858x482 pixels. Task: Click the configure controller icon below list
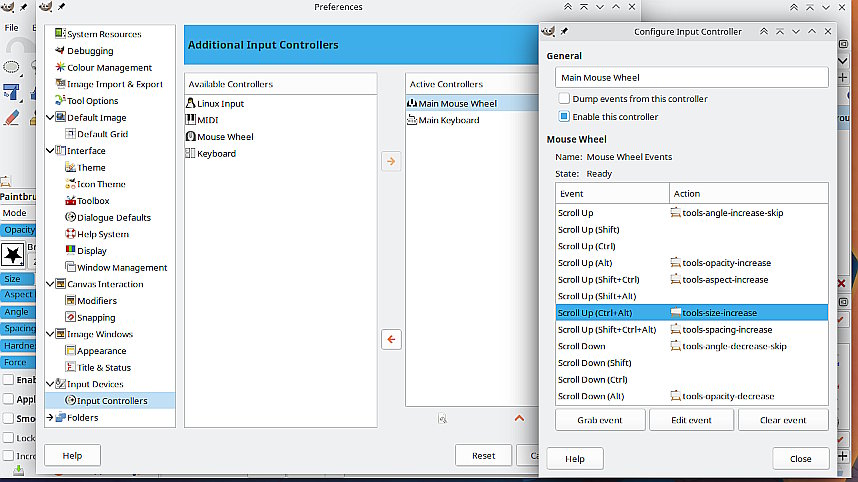[442, 419]
